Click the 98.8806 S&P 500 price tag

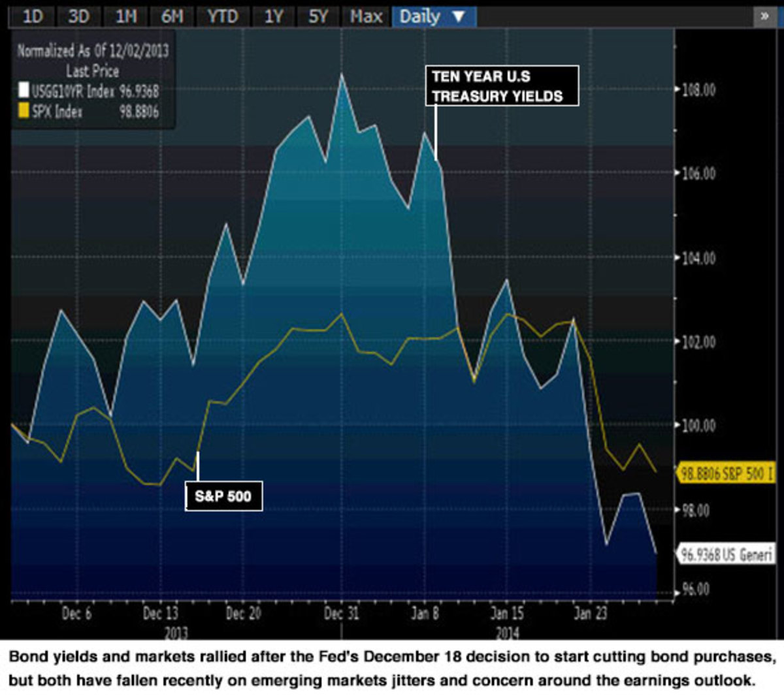(x=726, y=473)
